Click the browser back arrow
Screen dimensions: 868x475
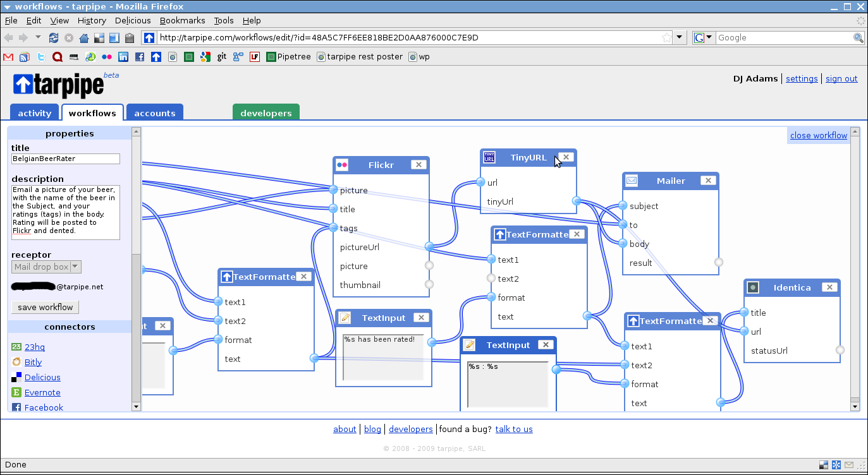[x=9, y=38]
